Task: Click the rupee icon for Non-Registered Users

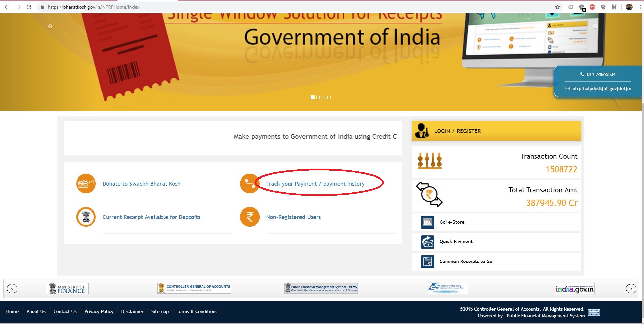Action: click(250, 217)
